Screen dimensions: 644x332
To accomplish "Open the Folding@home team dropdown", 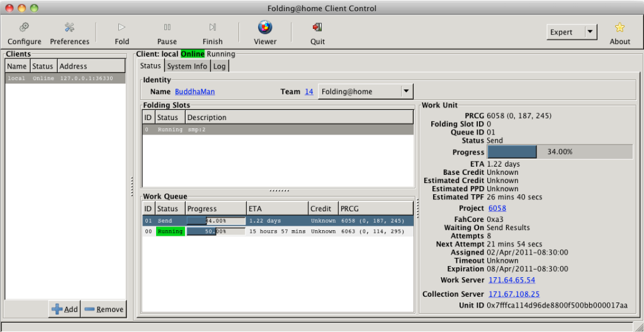I will (x=366, y=92).
